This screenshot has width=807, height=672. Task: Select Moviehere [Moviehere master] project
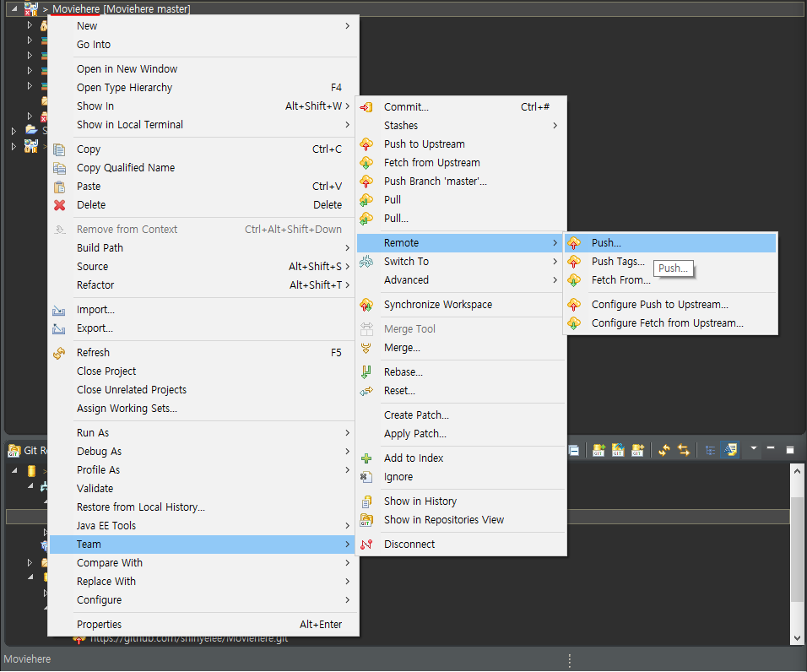(121, 8)
